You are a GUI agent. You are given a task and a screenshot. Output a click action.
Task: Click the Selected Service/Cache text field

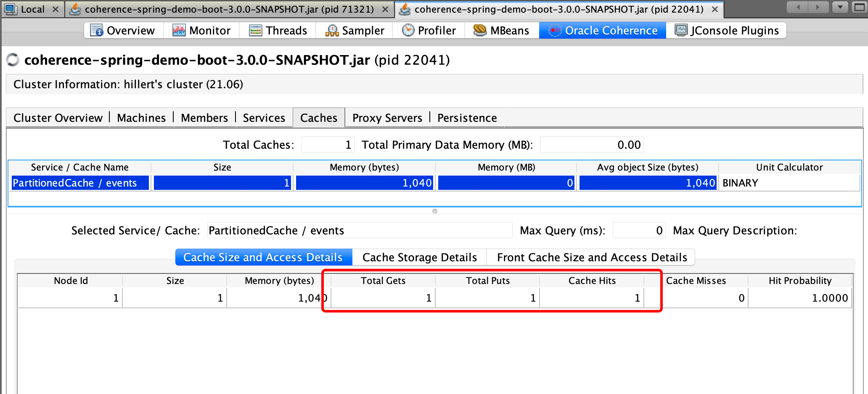(360, 231)
